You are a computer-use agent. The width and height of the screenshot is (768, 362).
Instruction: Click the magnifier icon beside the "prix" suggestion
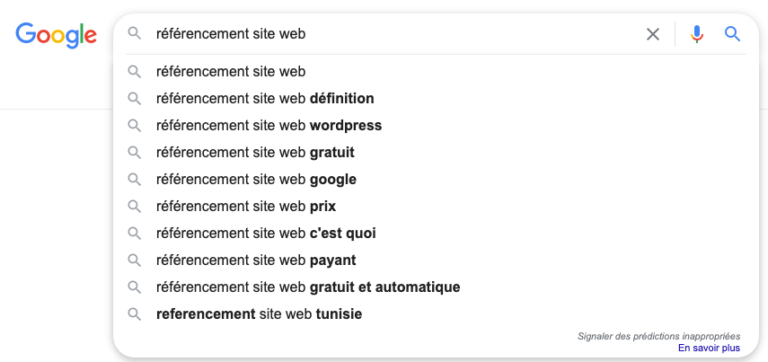click(134, 206)
